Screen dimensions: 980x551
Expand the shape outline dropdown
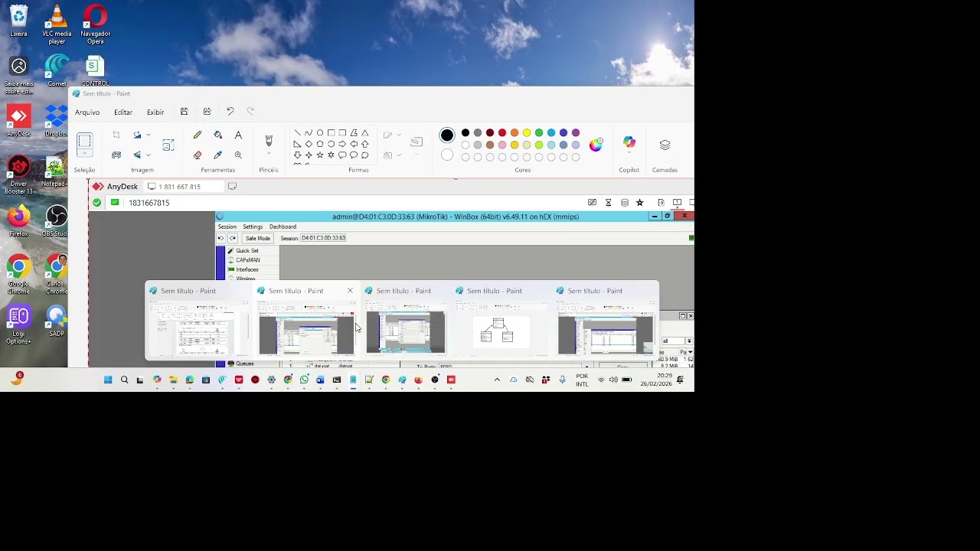[x=399, y=135]
